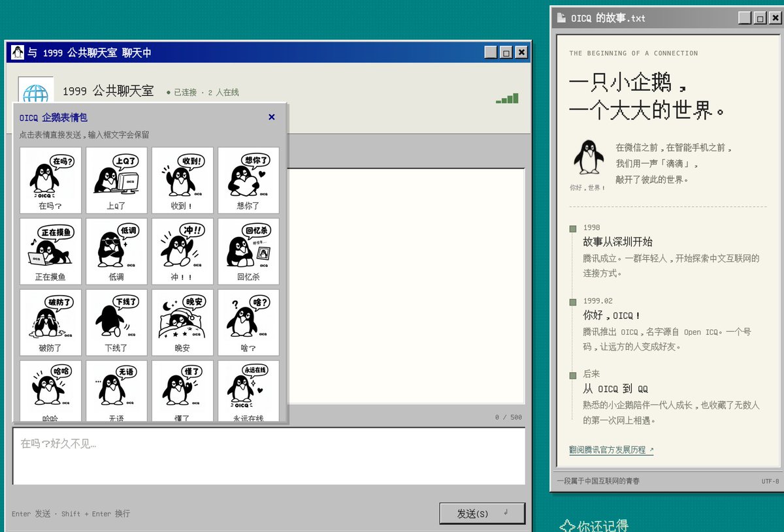784x532 pixels.
Task: Click the 1999.02 timeline marker
Action: pos(573,302)
